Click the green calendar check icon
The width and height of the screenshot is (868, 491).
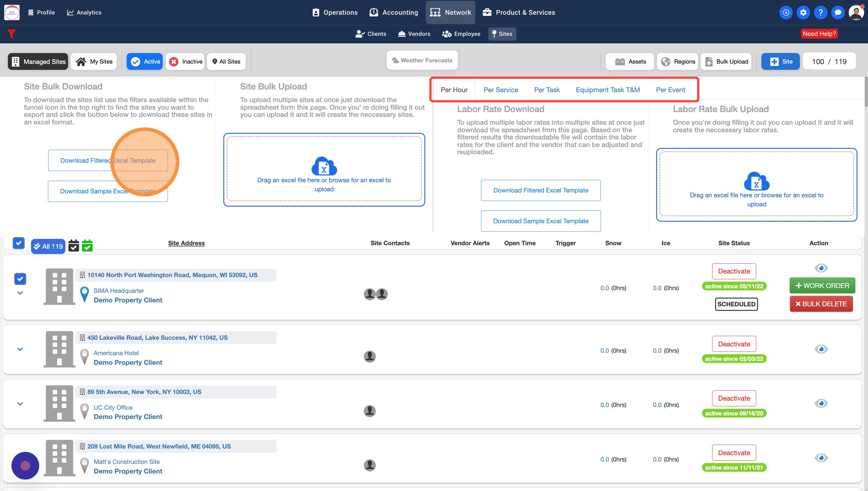87,246
